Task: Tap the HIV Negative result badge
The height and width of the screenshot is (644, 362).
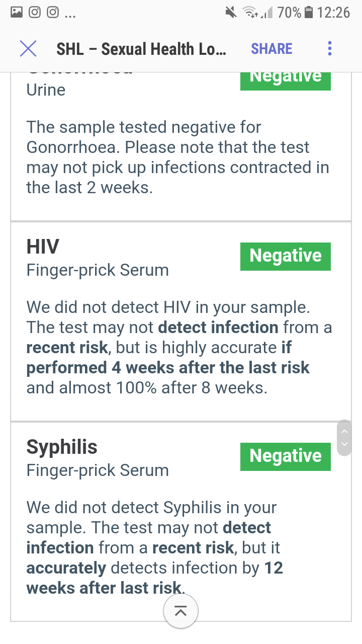Action: pos(286,256)
